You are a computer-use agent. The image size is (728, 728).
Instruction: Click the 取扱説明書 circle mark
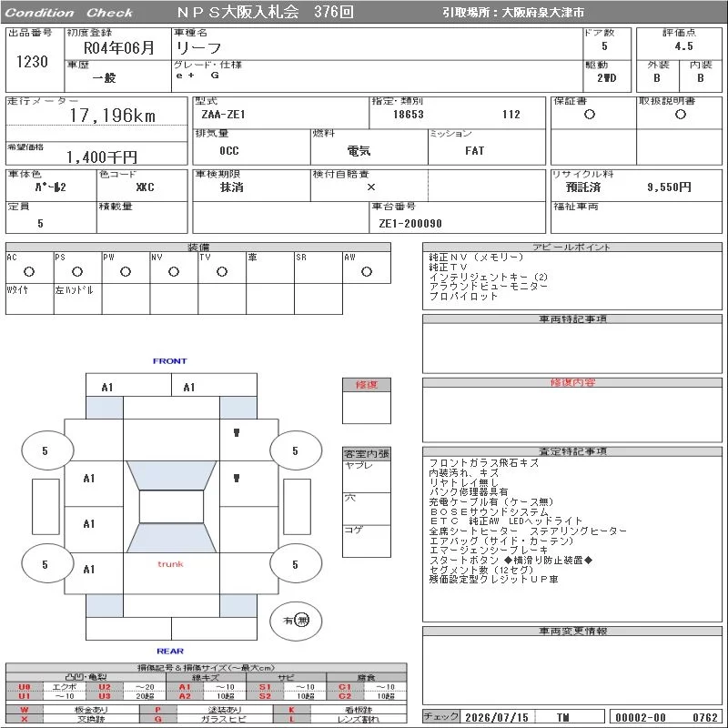pyautogui.click(x=681, y=115)
